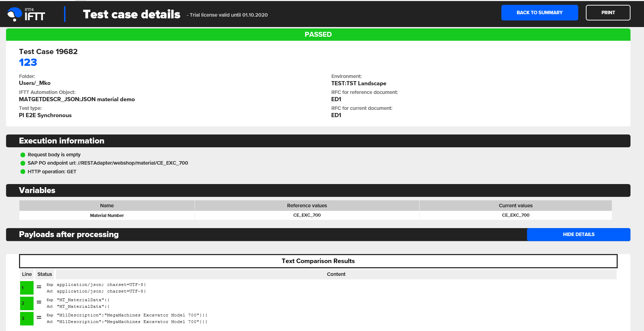Click the green PASSED status bar
The width and height of the screenshot is (644, 331).
point(318,34)
